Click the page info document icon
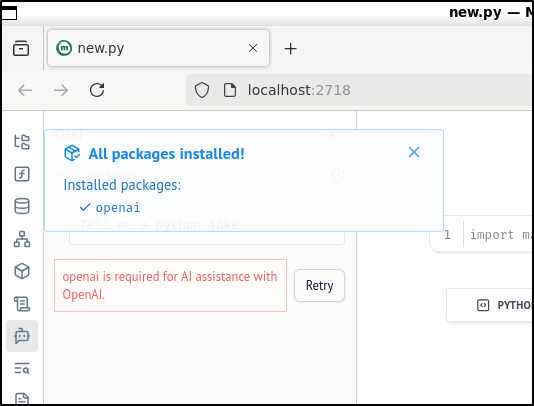The width and height of the screenshot is (534, 406). [x=230, y=90]
